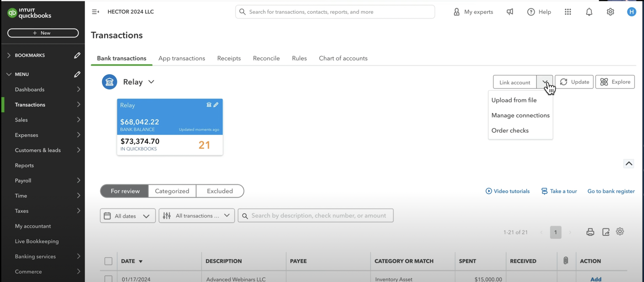
Task: Click the bank icon on the Relay card
Action: [209, 105]
